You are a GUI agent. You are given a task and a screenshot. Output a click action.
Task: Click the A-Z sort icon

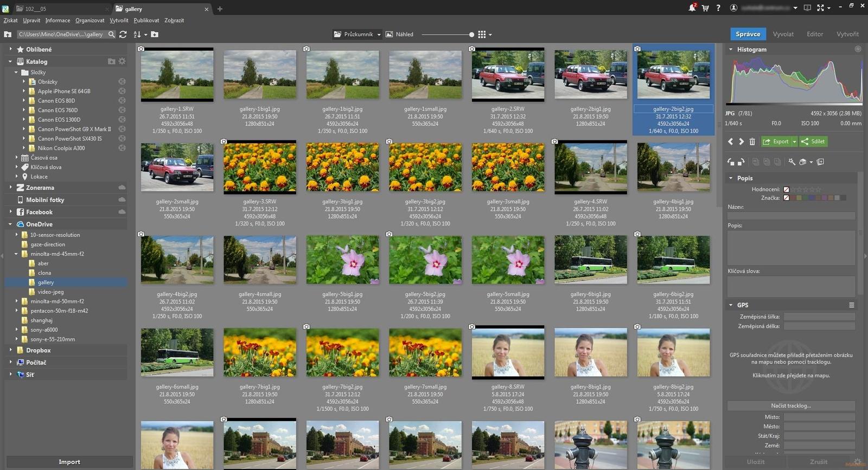[x=137, y=34]
